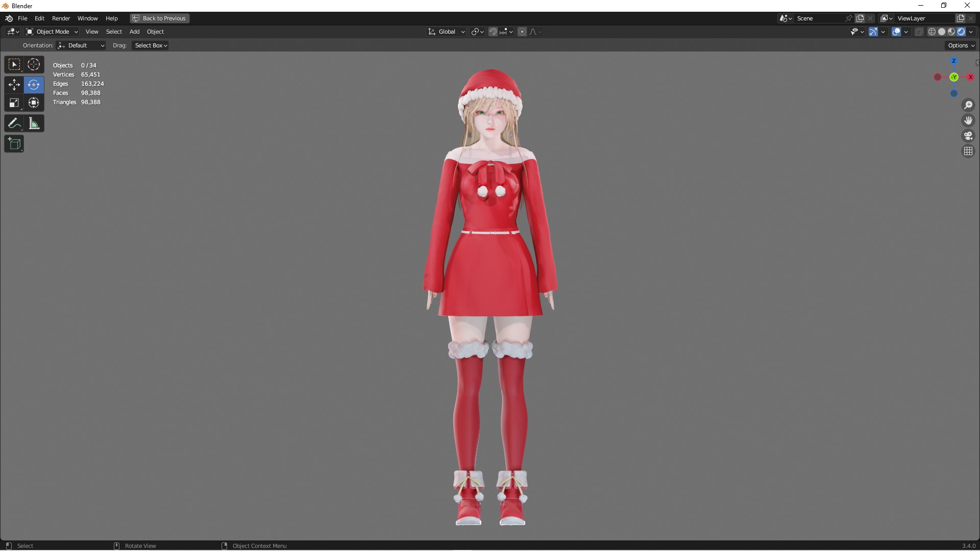Add new view layer with copy icon
Screen dimensions: 980x551
[x=960, y=18]
